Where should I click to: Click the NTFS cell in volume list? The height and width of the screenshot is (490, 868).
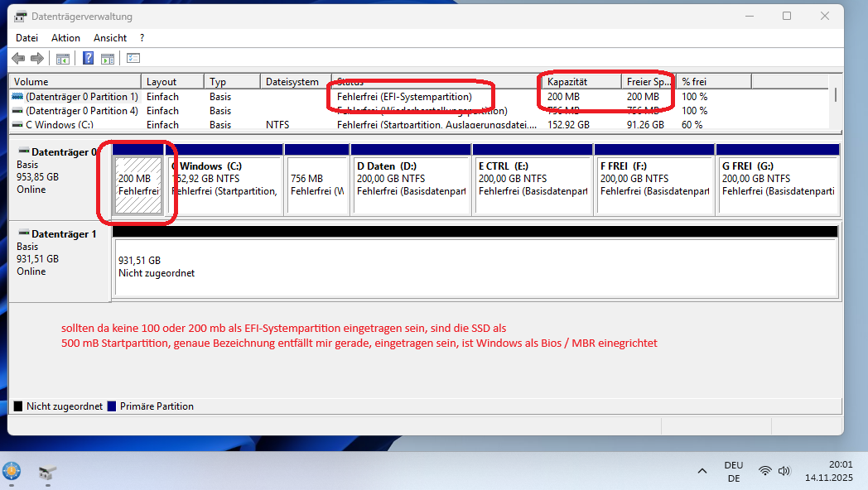coord(277,124)
